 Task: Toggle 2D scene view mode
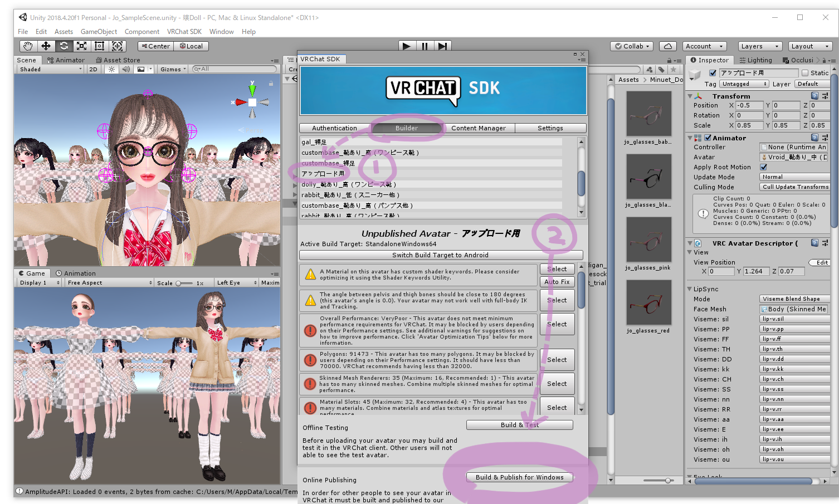(x=93, y=69)
